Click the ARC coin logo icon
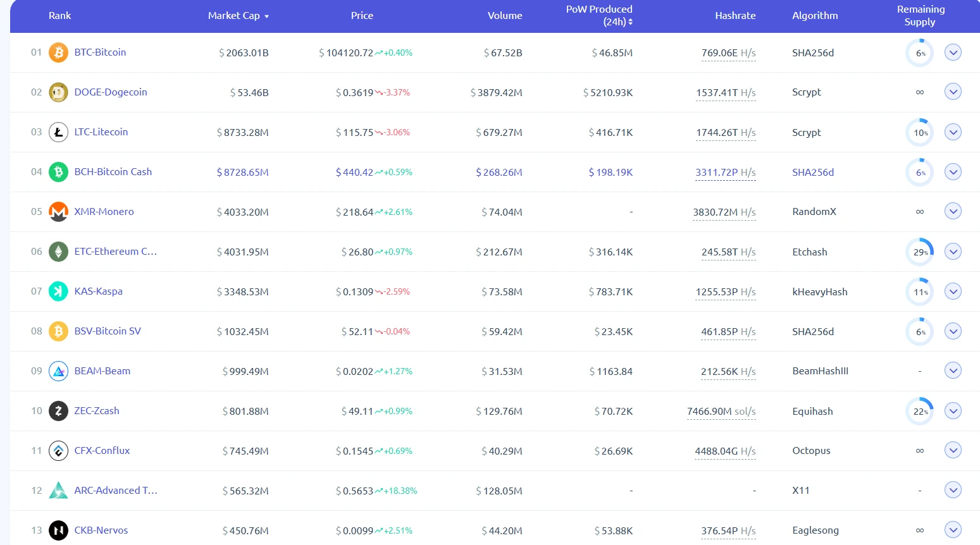Viewport: 980px width, 545px height. (58, 491)
